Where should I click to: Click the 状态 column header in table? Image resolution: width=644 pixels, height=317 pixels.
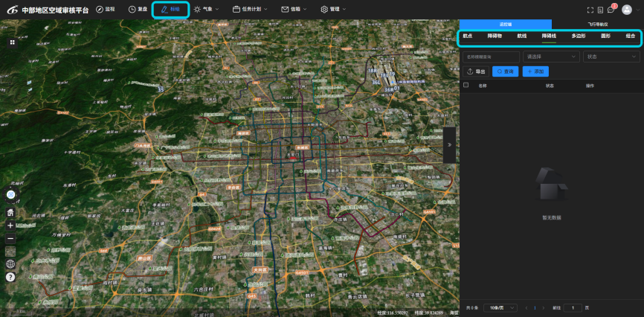click(550, 86)
